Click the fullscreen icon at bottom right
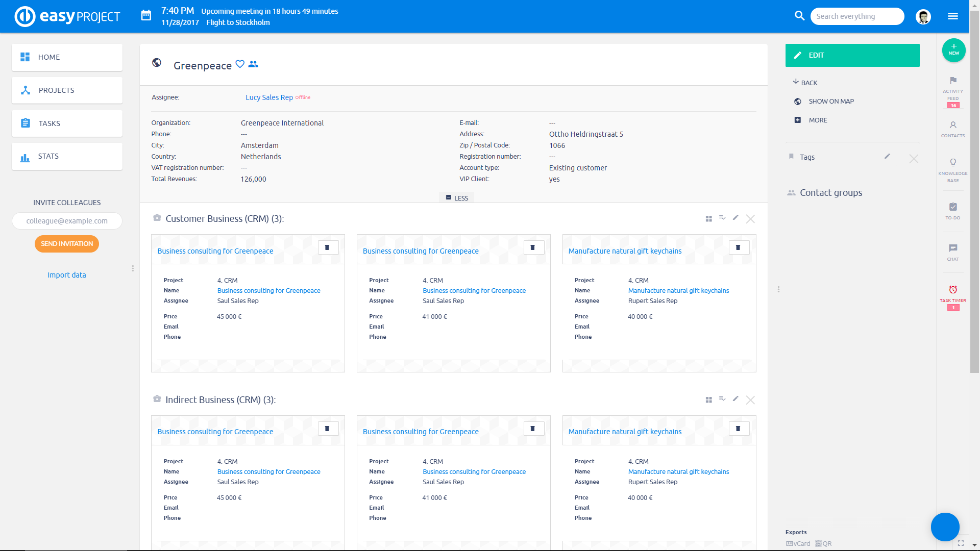This screenshot has height=551, width=980. click(x=961, y=543)
